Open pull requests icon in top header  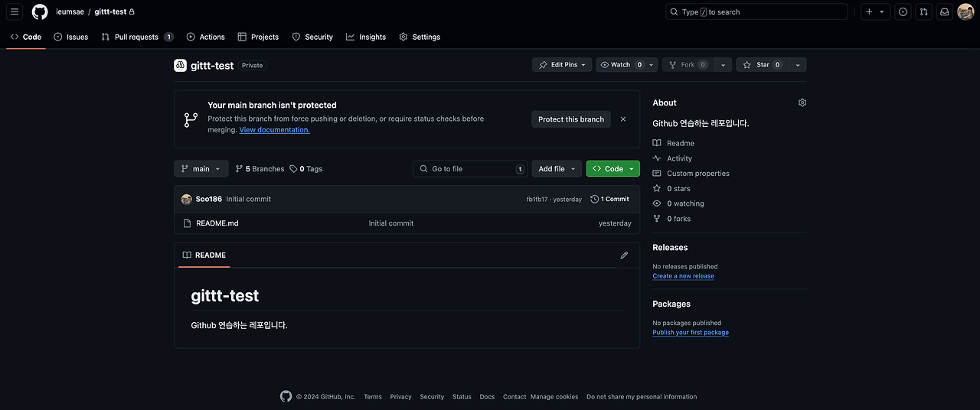[924, 11]
